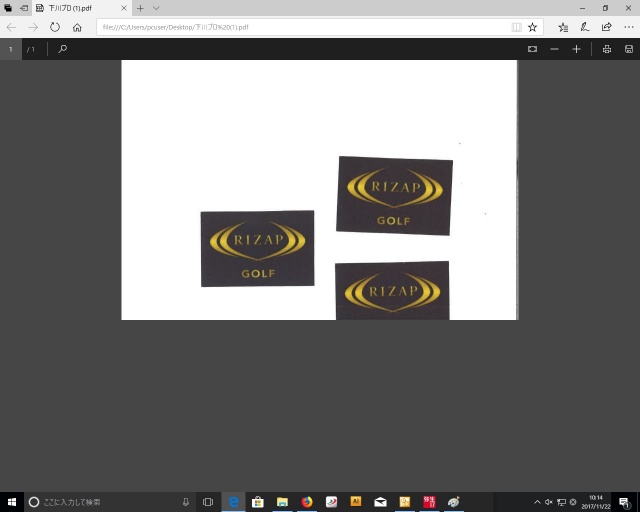This screenshot has height=512, width=640.
Task: Minimize the Edge window
Action: [582, 8]
